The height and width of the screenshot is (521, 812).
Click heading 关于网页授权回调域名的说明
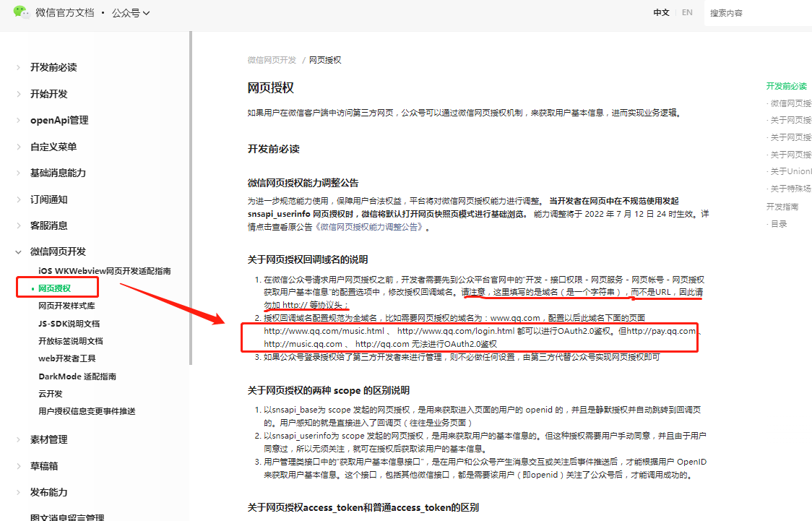(x=308, y=259)
